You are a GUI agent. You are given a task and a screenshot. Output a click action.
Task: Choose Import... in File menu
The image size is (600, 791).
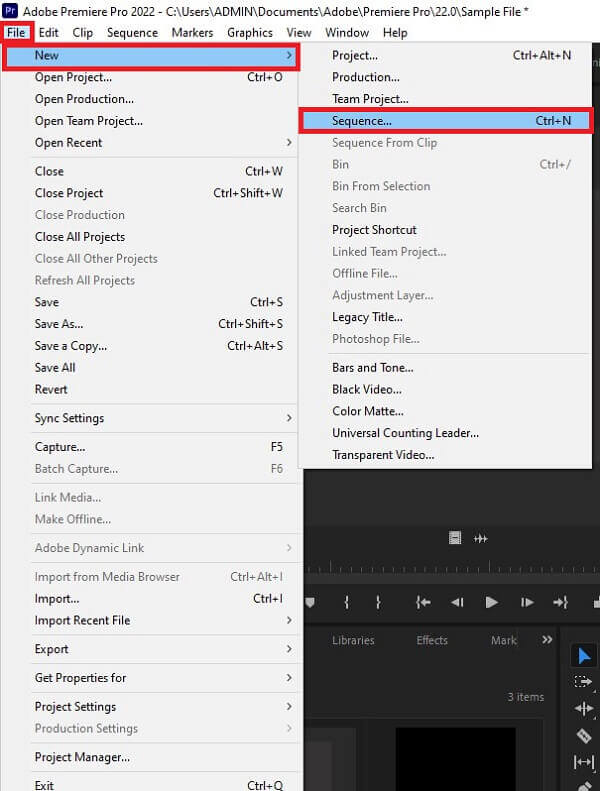(x=151, y=598)
